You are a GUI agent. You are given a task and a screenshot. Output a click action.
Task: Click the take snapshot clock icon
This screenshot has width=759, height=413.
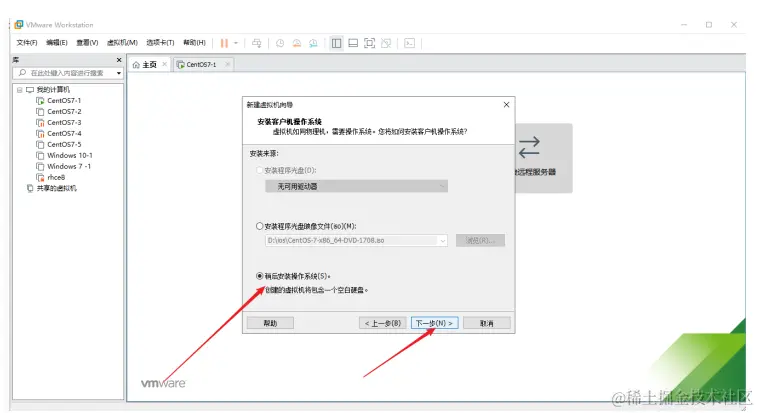point(280,43)
